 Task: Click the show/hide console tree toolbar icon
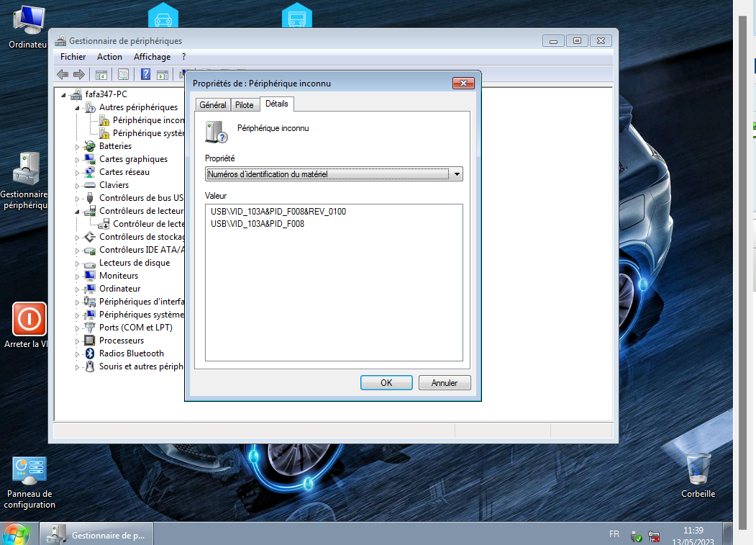(101, 74)
